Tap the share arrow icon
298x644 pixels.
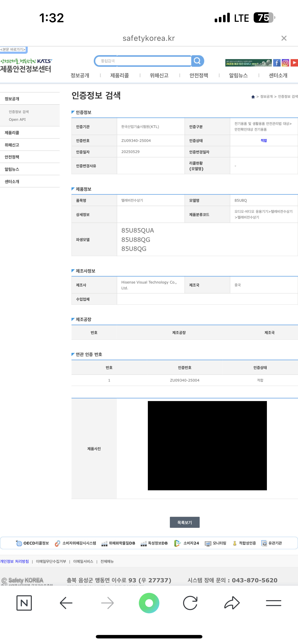click(232, 603)
